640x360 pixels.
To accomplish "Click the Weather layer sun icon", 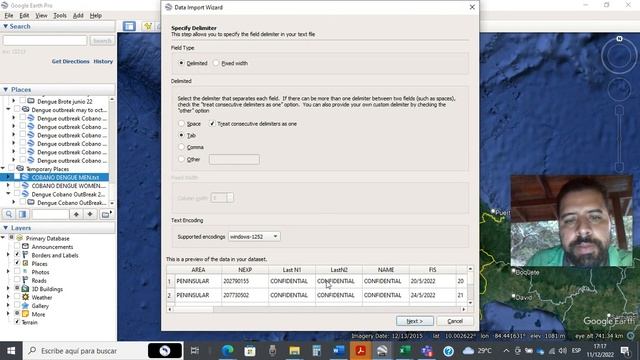I will click(x=25, y=297).
